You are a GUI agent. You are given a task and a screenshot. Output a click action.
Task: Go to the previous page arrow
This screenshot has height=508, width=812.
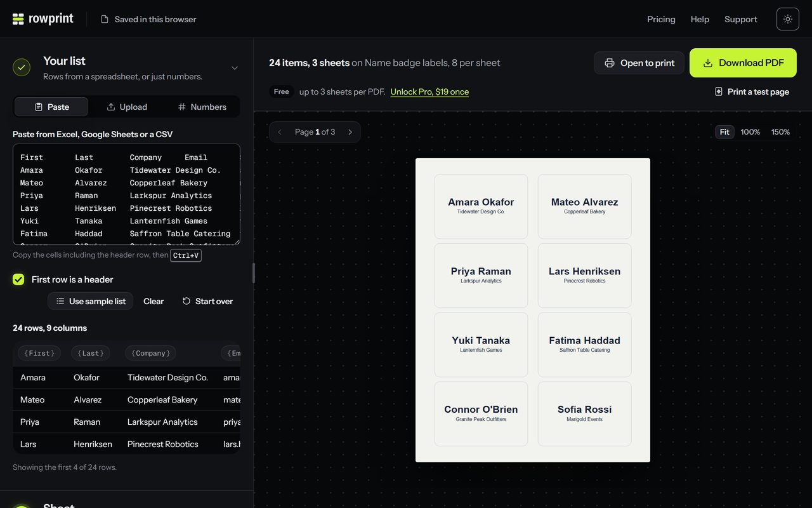point(280,132)
